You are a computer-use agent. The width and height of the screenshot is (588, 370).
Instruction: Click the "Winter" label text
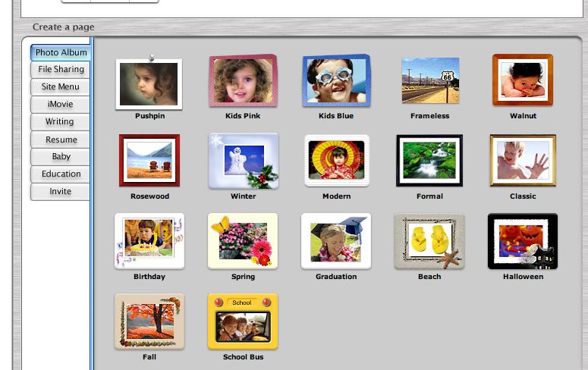(244, 196)
